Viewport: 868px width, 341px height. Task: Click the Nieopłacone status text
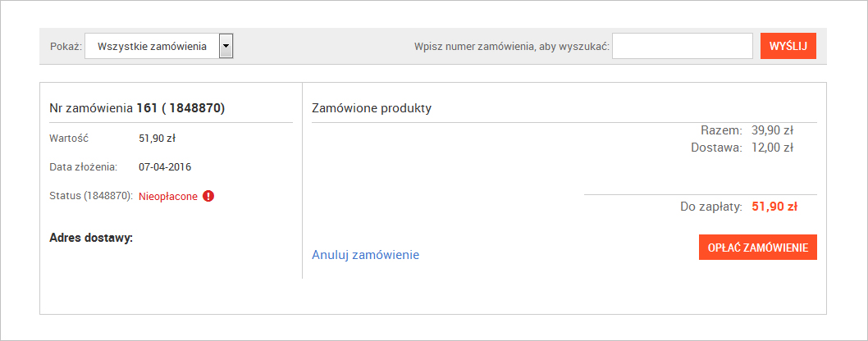[x=168, y=196]
